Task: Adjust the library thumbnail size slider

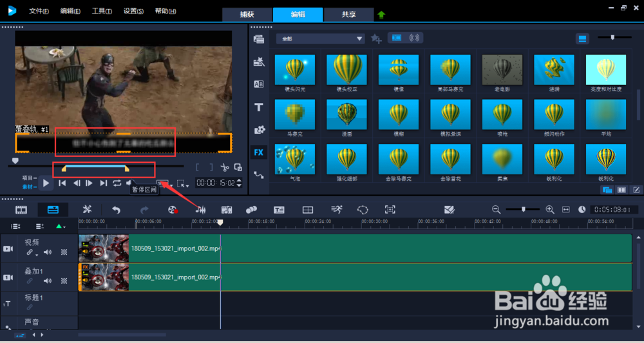Action: click(613, 37)
